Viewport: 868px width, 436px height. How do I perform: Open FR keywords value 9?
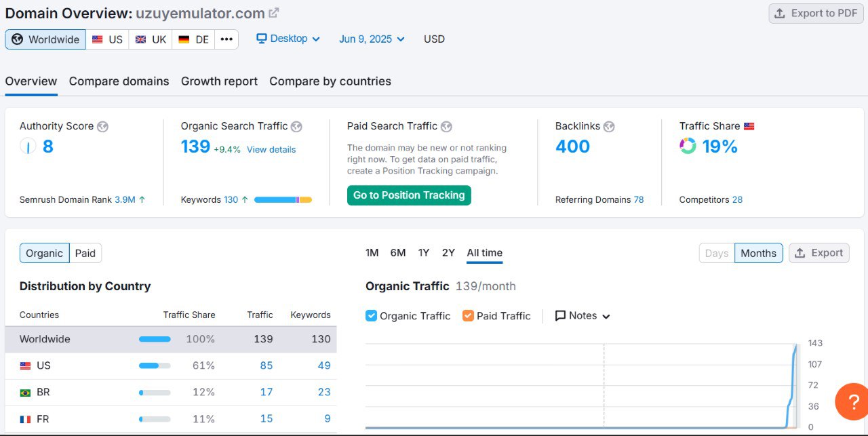[328, 419]
